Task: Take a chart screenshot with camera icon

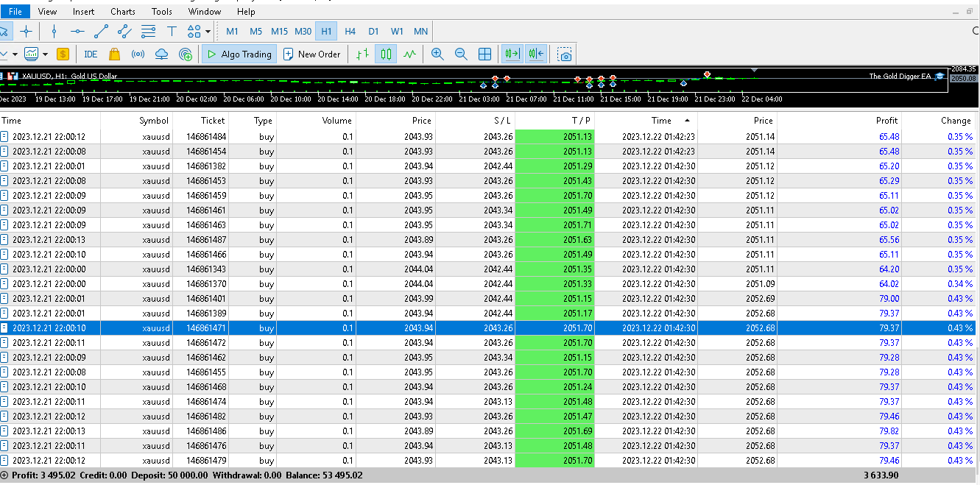Action: coord(565,54)
